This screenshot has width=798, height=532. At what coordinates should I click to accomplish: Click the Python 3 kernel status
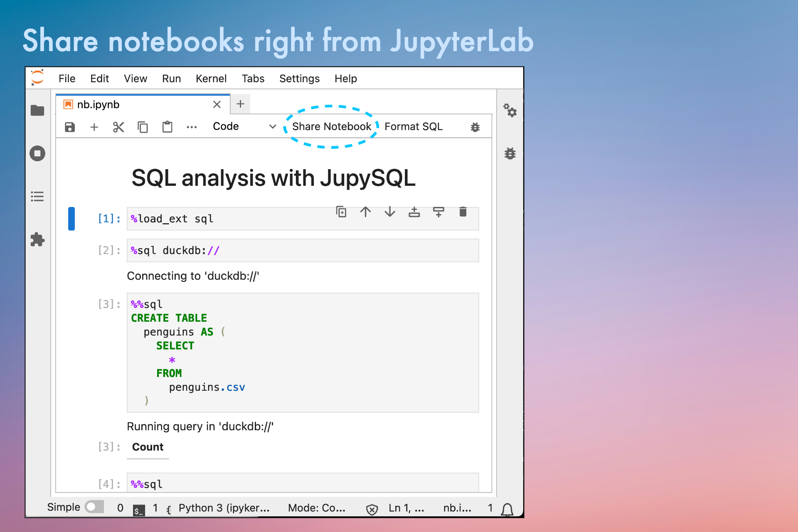click(x=224, y=508)
